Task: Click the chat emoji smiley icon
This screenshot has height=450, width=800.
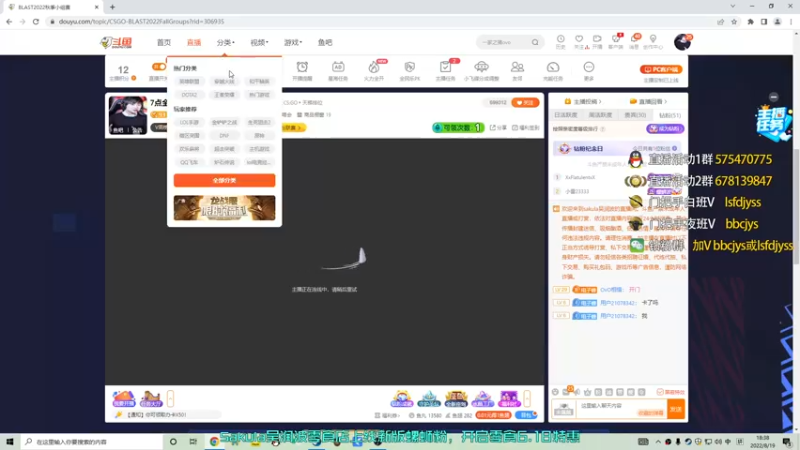Action: click(555, 392)
